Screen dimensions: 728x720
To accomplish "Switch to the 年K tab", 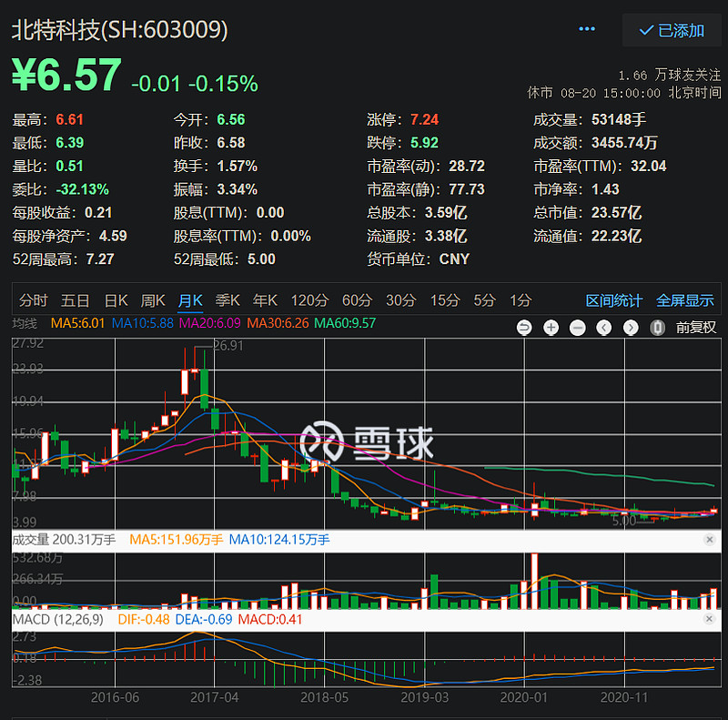I will click(265, 300).
